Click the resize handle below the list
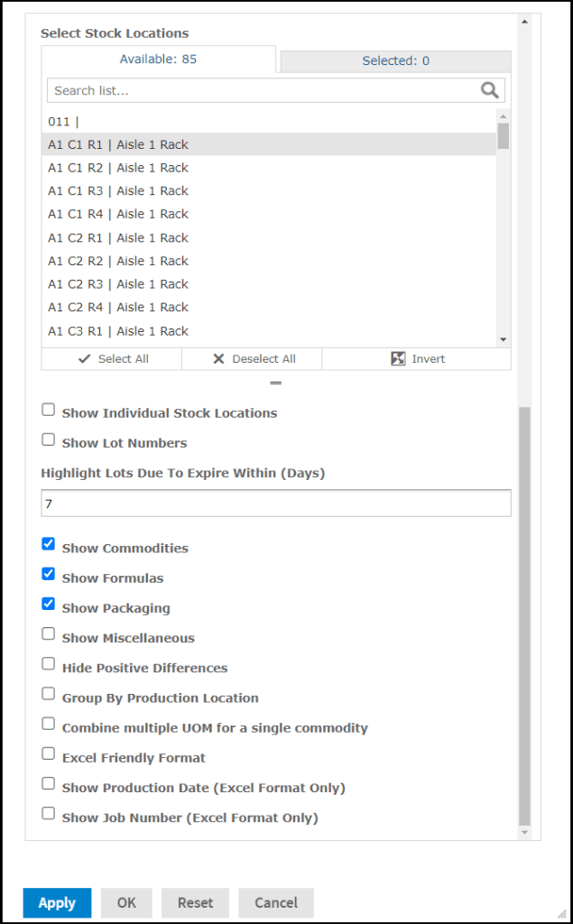 276,383
